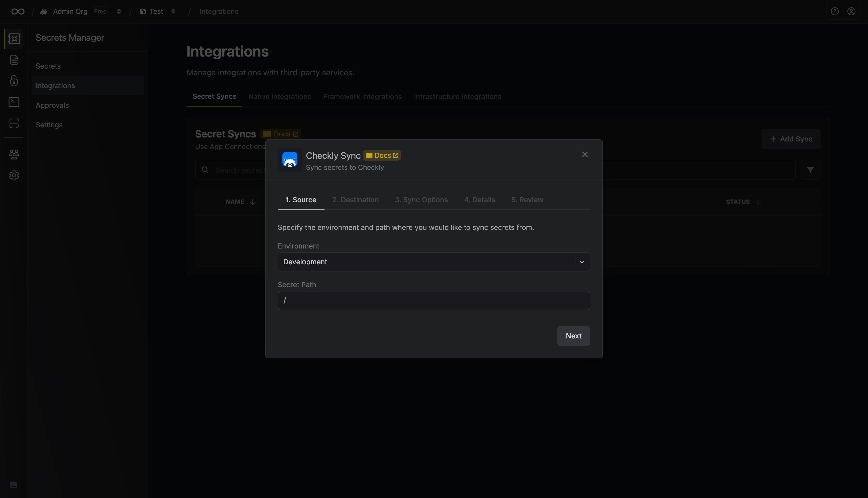The height and width of the screenshot is (498, 868).
Task: Close the Checkly Sync dialog
Action: [x=585, y=154]
